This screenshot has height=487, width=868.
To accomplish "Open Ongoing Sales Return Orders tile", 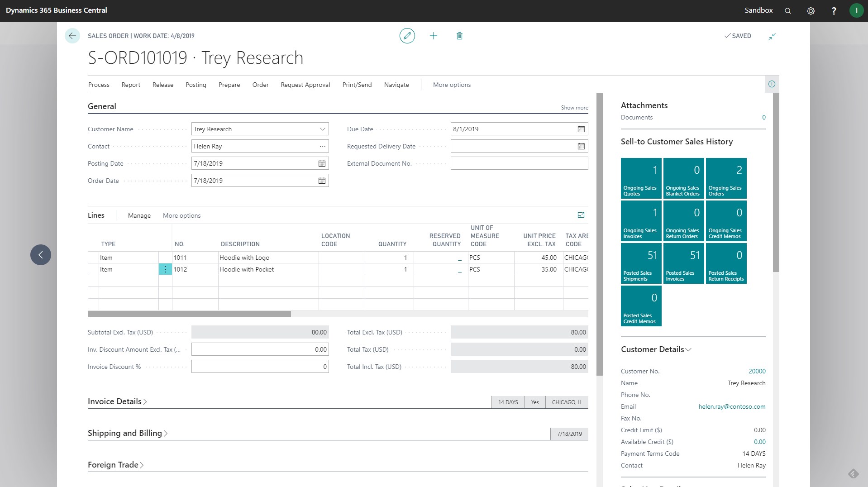I will coord(684,221).
